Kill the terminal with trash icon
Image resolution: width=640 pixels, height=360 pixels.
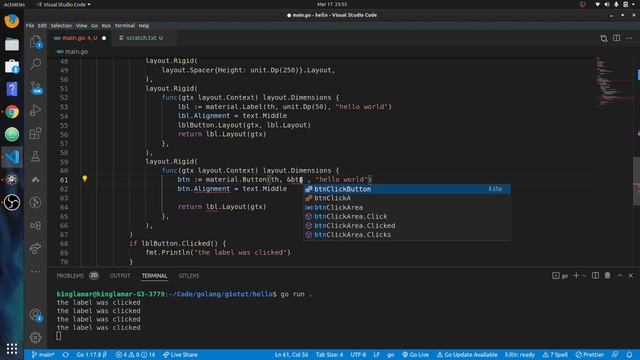click(607, 276)
